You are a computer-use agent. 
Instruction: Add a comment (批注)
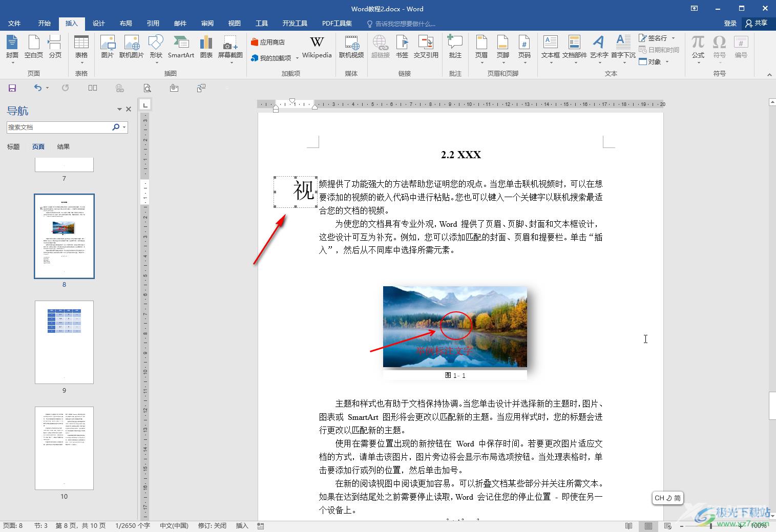tap(455, 47)
